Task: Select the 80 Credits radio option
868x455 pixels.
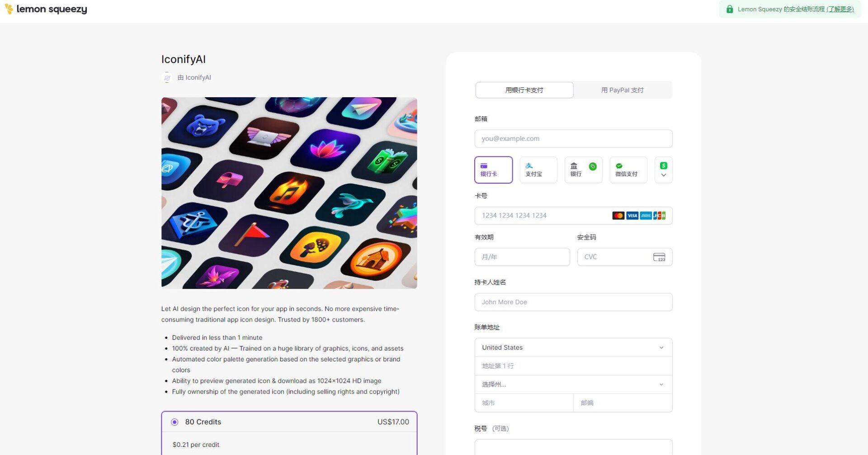Action: click(x=175, y=422)
